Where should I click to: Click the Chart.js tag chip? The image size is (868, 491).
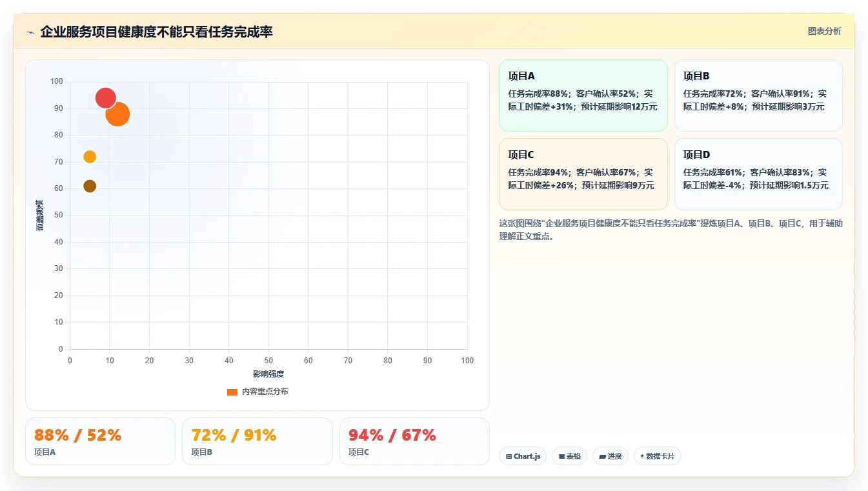(x=523, y=456)
